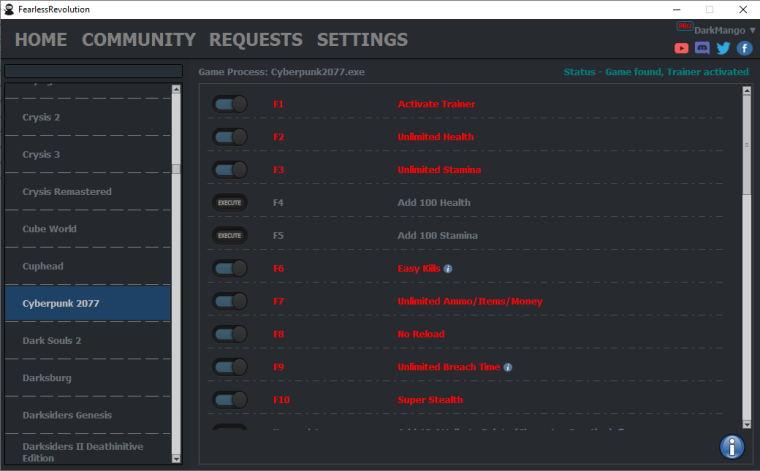This screenshot has height=471, width=760.
Task: Click the F4 hotkey label
Action: pos(278,203)
